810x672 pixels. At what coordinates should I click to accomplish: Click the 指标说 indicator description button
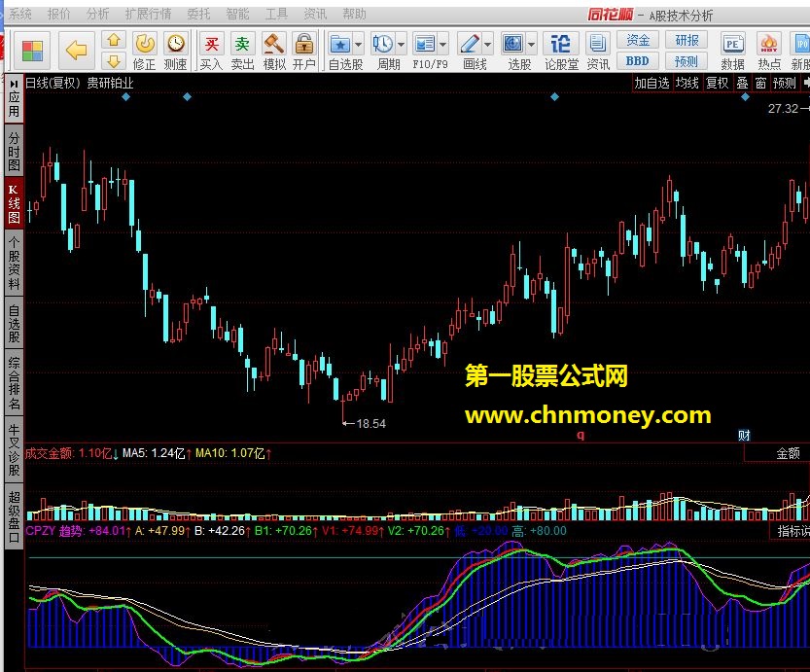tap(792, 531)
